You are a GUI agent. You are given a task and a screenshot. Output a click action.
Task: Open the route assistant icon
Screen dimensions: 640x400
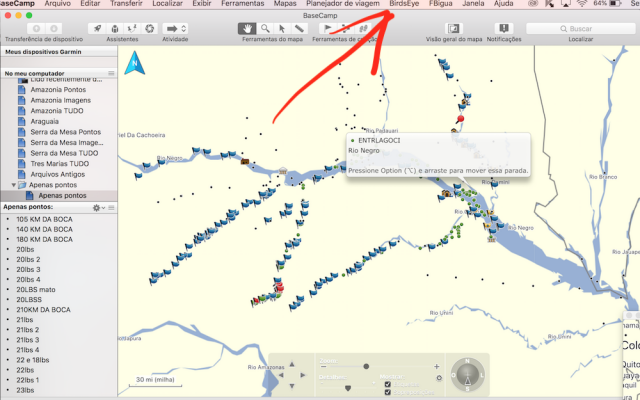click(132, 29)
